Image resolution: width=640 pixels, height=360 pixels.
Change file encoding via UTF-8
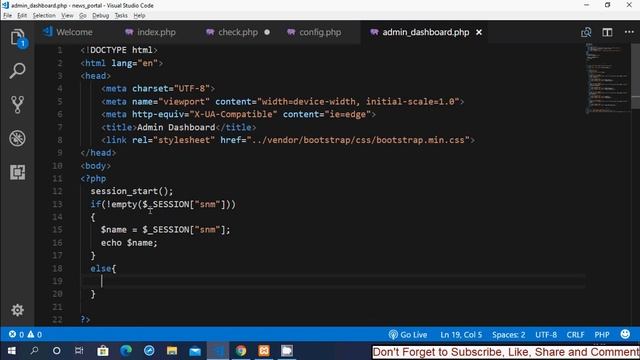click(x=546, y=335)
